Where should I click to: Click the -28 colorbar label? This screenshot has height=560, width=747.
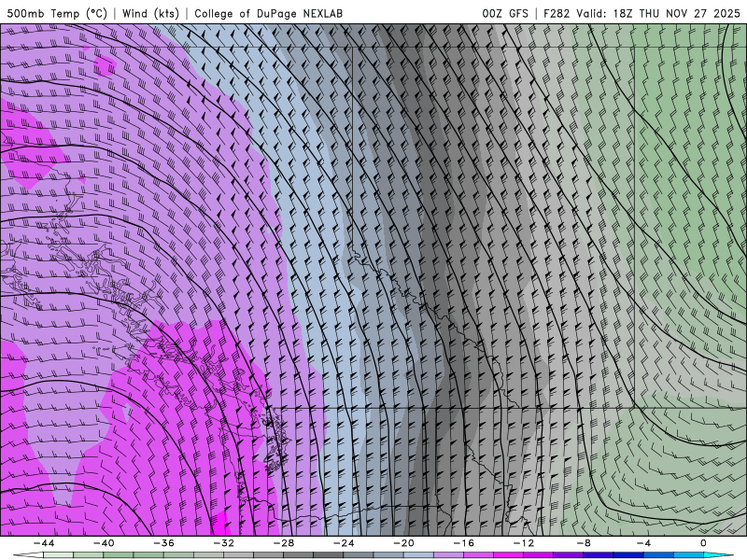pos(284,543)
